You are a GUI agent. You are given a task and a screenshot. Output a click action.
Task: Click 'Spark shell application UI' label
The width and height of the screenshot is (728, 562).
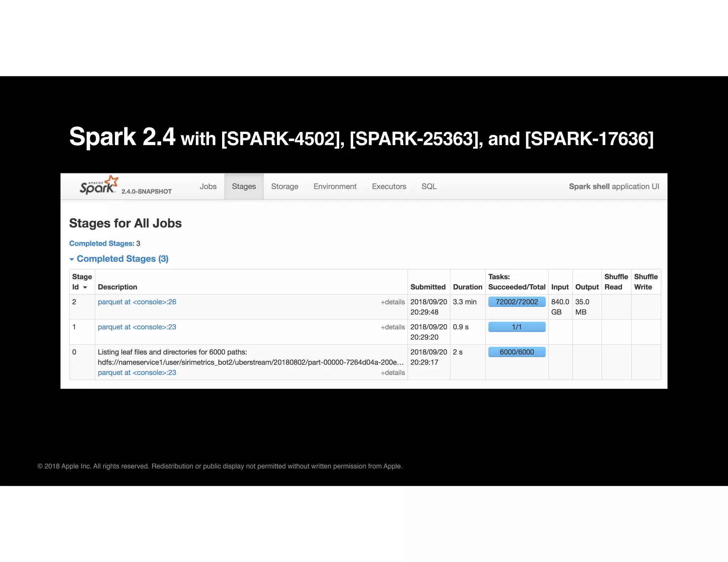pyautogui.click(x=614, y=187)
